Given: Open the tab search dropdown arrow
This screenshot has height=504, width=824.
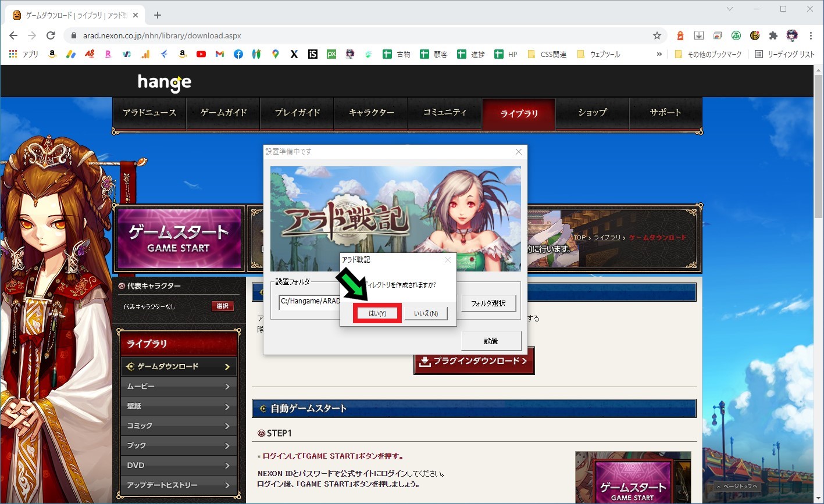Looking at the screenshot, I should tap(730, 9).
